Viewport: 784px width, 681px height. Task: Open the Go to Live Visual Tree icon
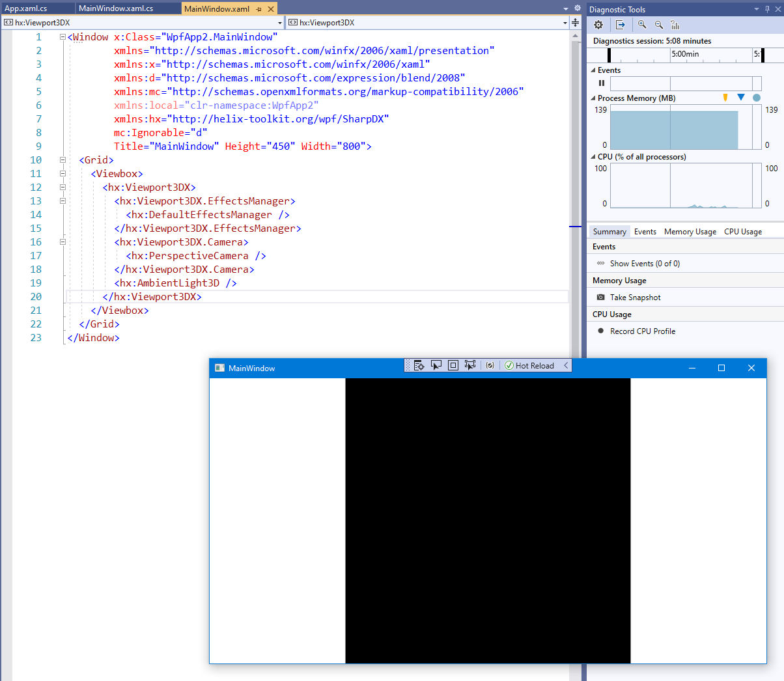pos(419,365)
